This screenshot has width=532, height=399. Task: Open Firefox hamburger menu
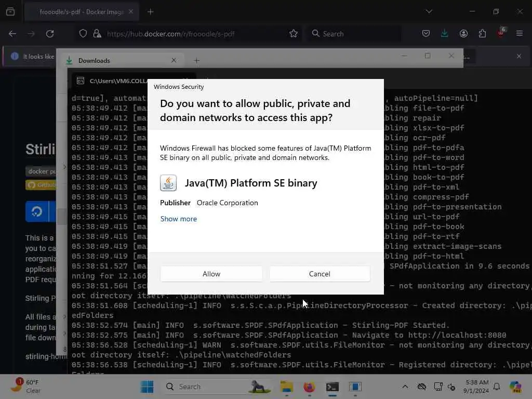(x=520, y=34)
